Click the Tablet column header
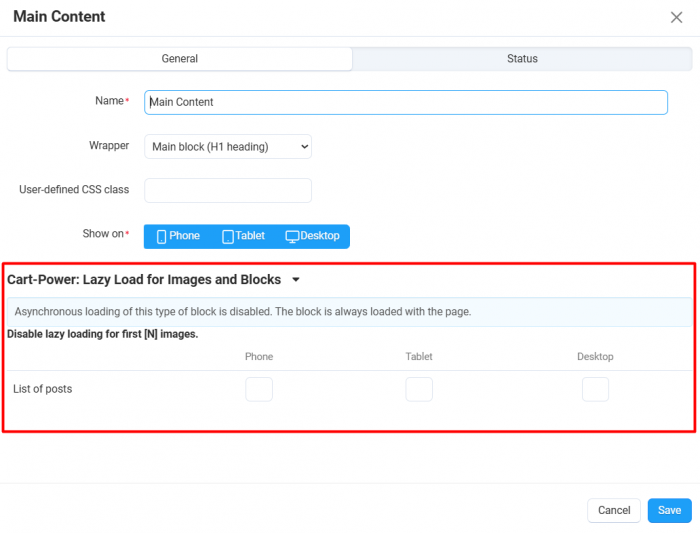The height and width of the screenshot is (533, 700). coord(419,357)
